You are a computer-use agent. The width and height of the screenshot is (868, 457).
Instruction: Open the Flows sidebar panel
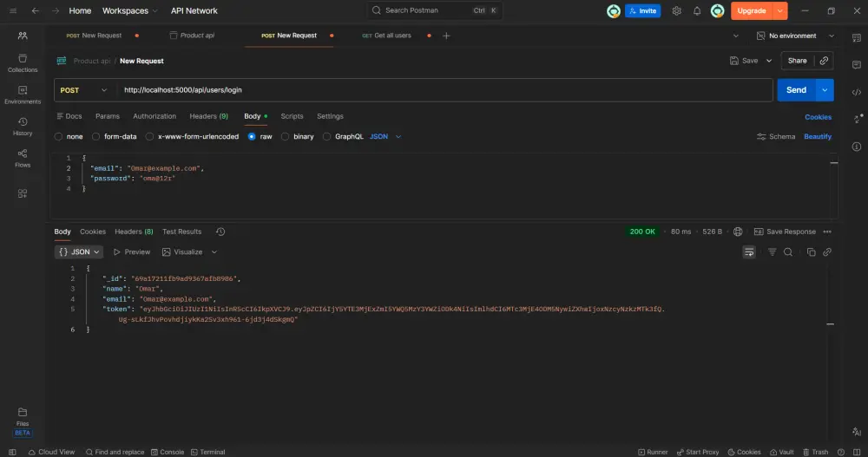(23, 158)
